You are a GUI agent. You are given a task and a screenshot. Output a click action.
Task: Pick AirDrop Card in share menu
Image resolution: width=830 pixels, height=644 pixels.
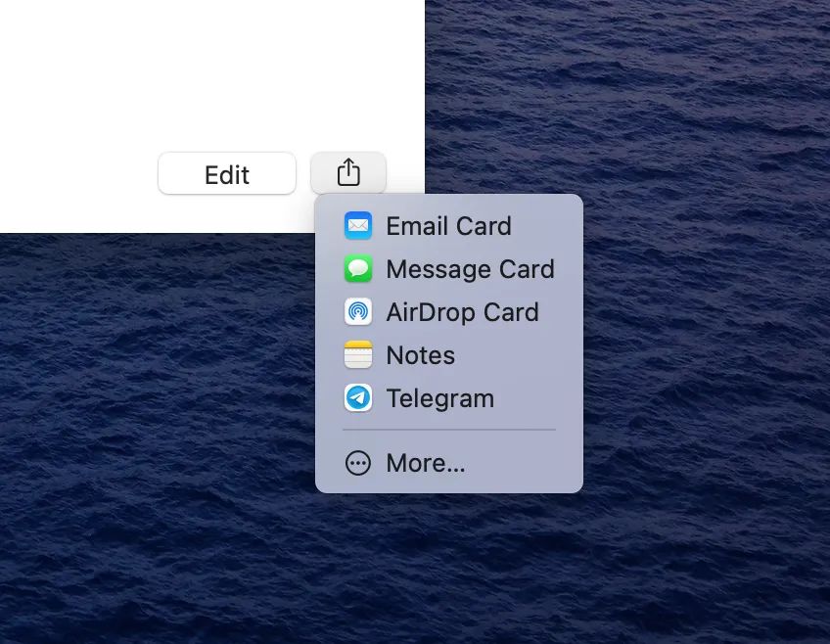449,311
